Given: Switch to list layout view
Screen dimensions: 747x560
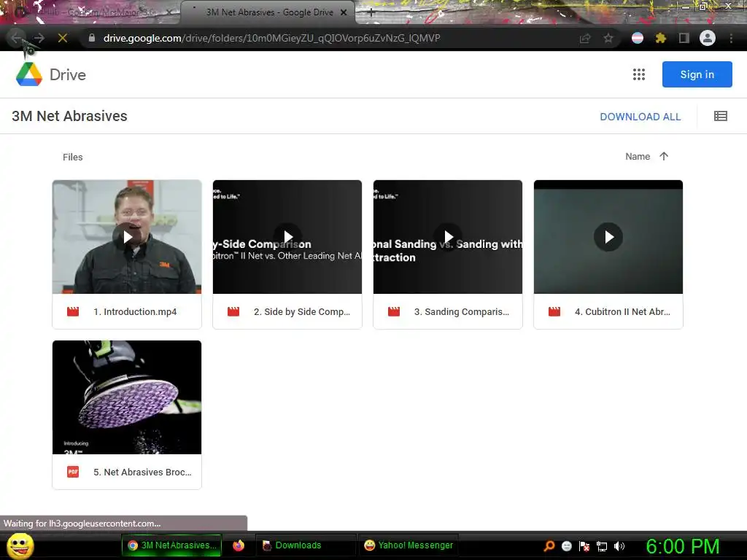Looking at the screenshot, I should coord(720,116).
